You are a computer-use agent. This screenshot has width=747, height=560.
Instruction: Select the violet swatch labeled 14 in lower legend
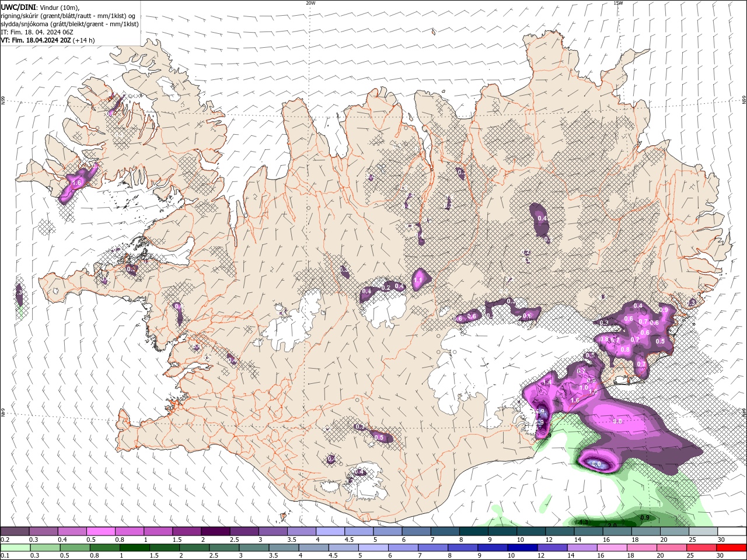pos(582,547)
